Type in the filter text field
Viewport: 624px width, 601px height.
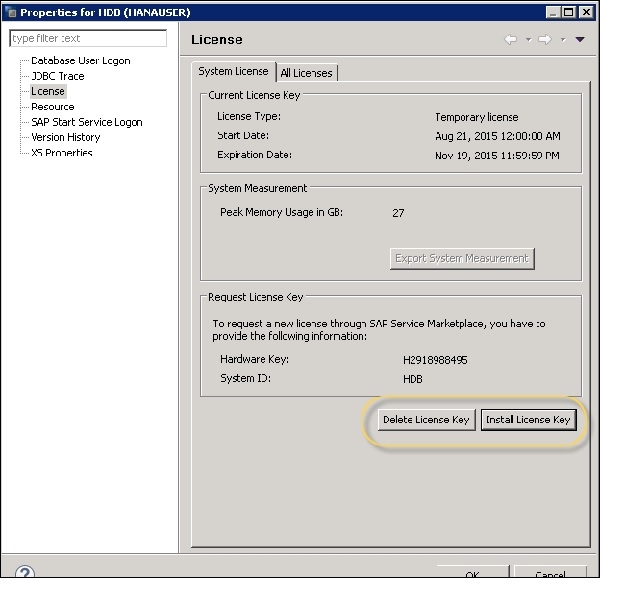coord(88,39)
